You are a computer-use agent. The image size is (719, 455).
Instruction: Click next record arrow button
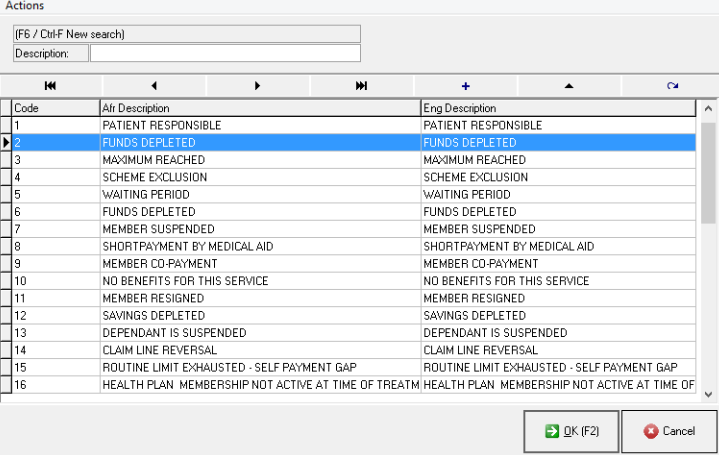tap(258, 86)
